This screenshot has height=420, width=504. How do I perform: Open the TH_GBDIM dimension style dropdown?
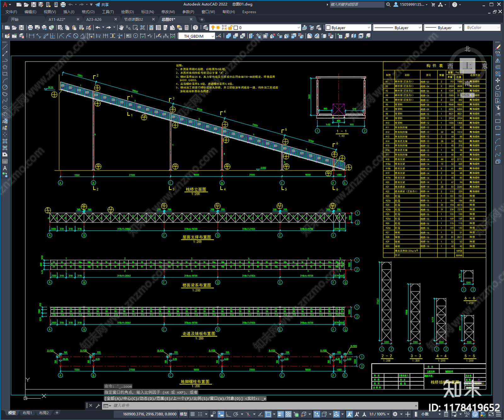click(197, 36)
